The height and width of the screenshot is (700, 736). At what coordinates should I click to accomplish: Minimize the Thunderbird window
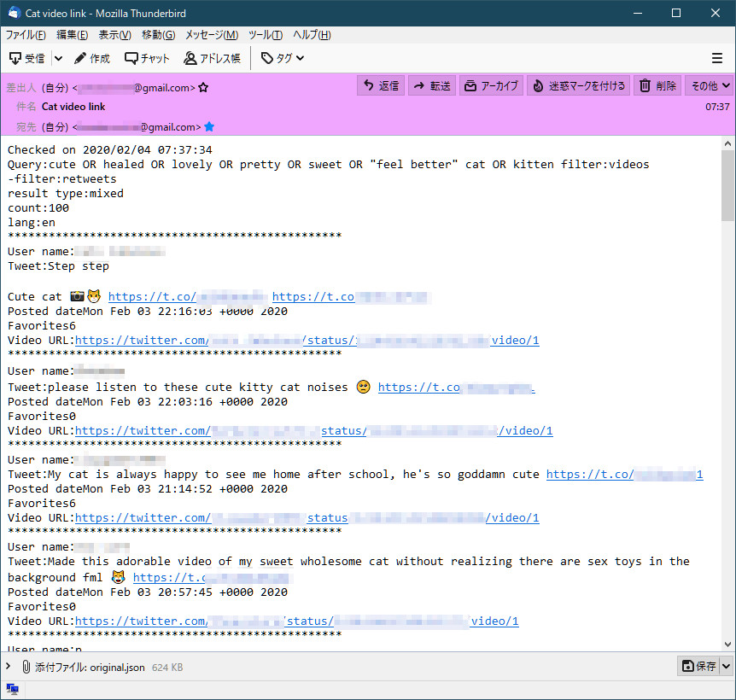[638, 13]
